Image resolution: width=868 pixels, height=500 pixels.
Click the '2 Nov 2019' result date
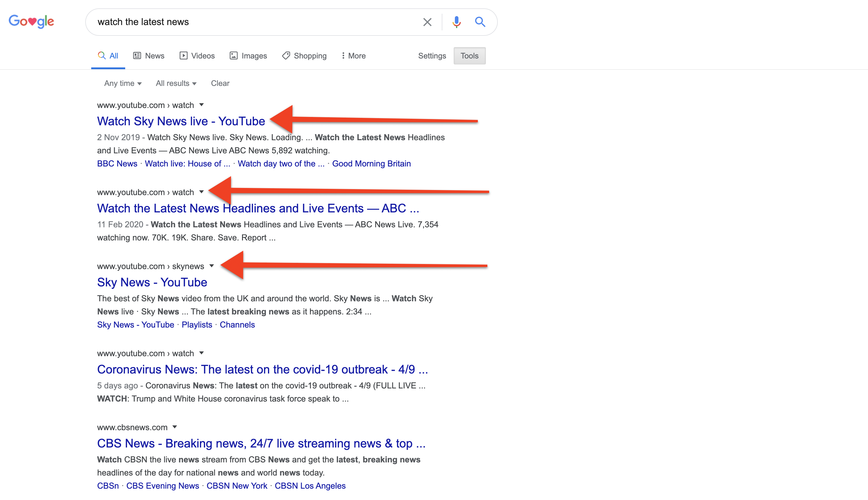coord(118,137)
